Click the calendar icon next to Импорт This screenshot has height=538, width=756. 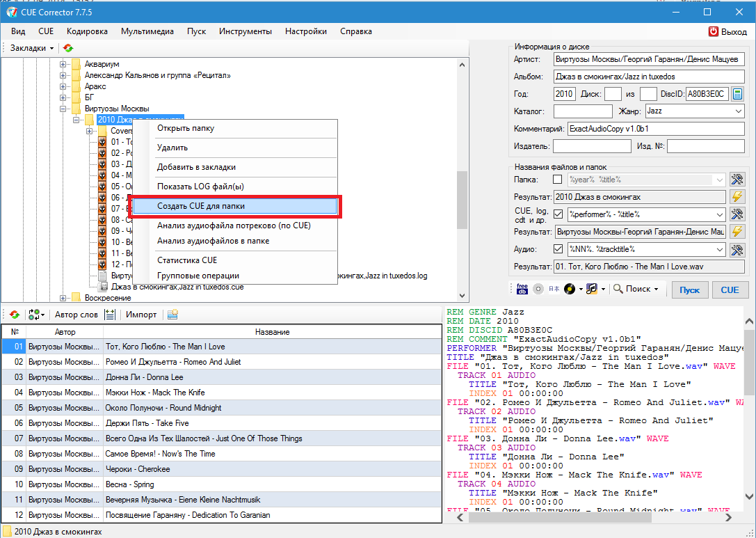click(x=172, y=315)
